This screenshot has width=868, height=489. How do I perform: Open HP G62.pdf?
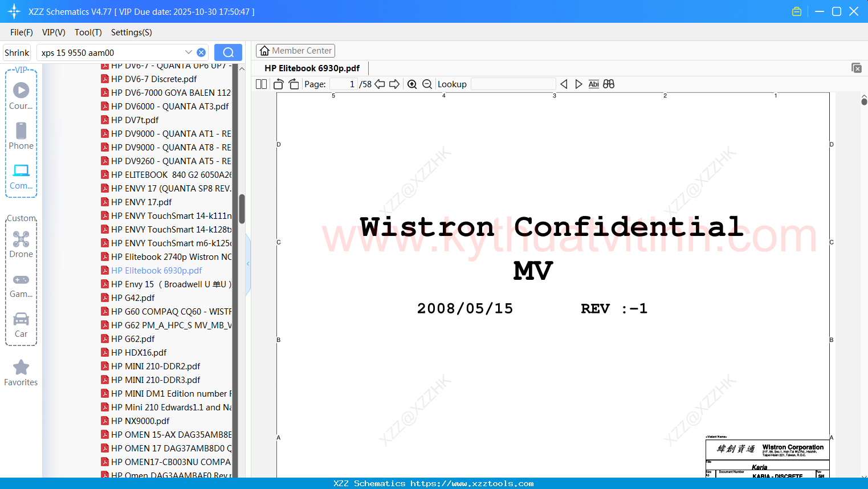133,339
